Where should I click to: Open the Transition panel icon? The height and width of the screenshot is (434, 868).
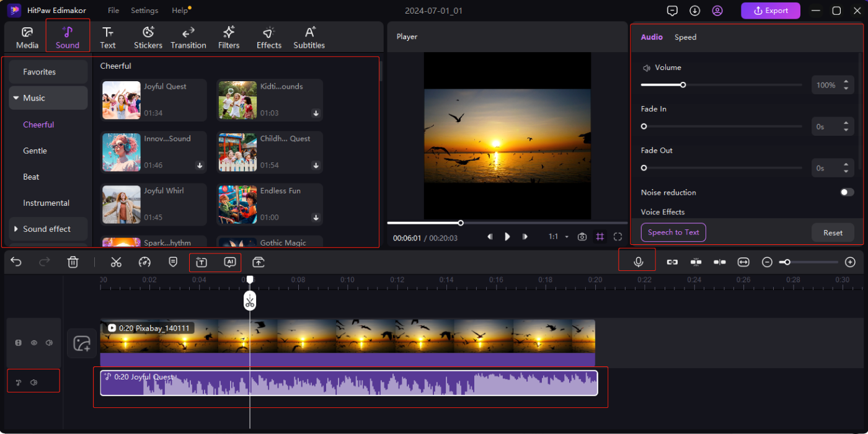click(x=188, y=36)
